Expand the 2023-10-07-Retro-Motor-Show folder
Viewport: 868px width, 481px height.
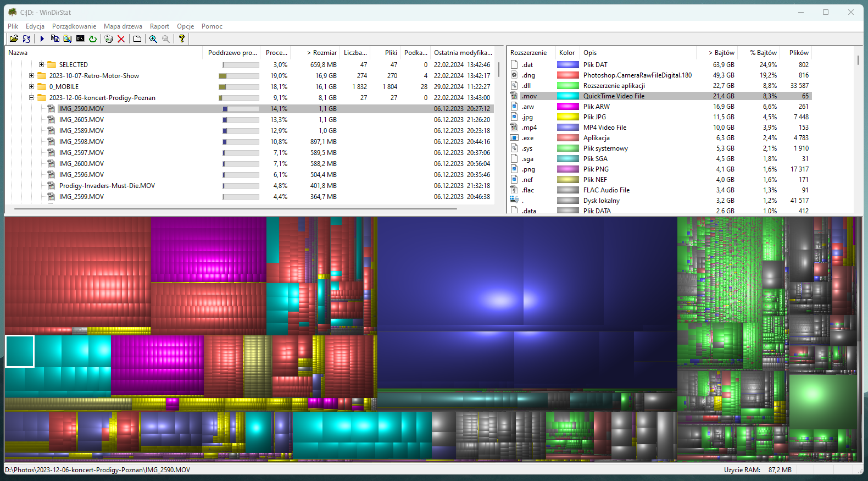31,76
